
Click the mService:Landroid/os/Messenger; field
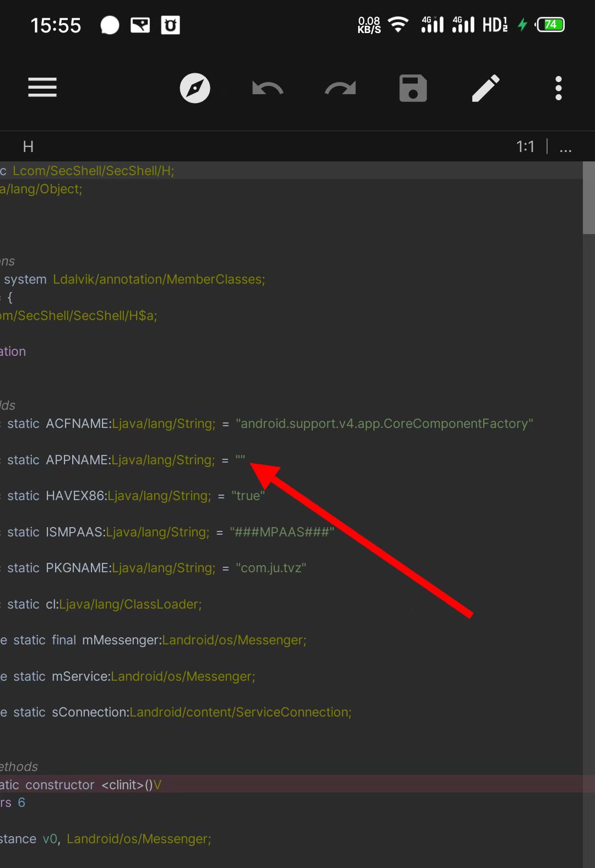(x=154, y=676)
